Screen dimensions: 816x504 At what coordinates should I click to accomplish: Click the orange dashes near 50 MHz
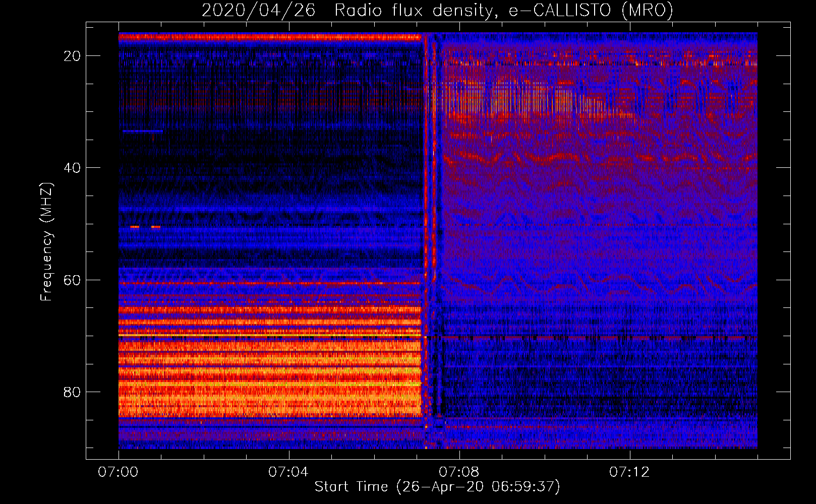(145, 227)
